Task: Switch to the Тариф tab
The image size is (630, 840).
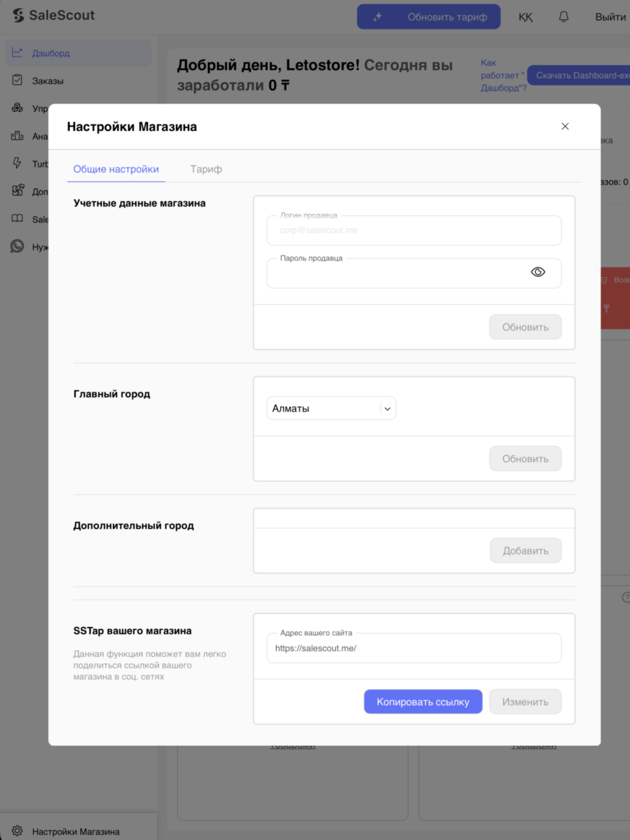Action: coord(206,169)
